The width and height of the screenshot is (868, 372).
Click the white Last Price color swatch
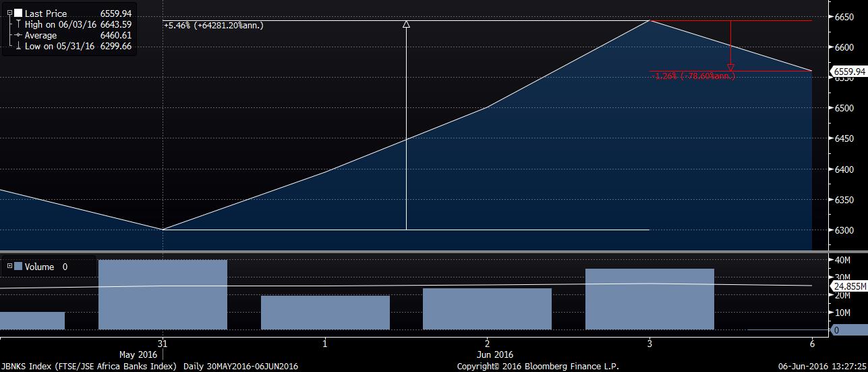pos(18,13)
